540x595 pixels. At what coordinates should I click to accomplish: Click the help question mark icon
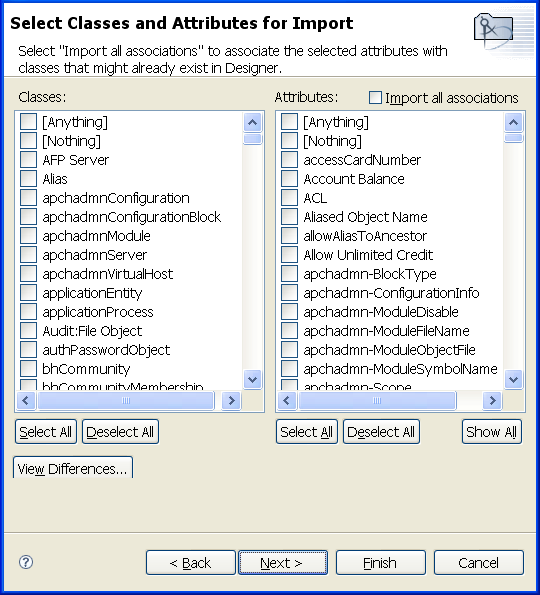click(26, 562)
